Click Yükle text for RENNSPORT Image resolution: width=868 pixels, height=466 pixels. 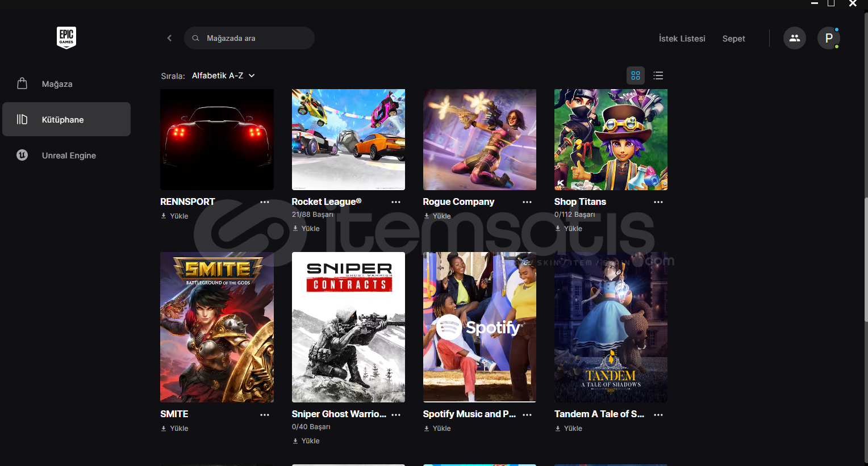coord(179,216)
